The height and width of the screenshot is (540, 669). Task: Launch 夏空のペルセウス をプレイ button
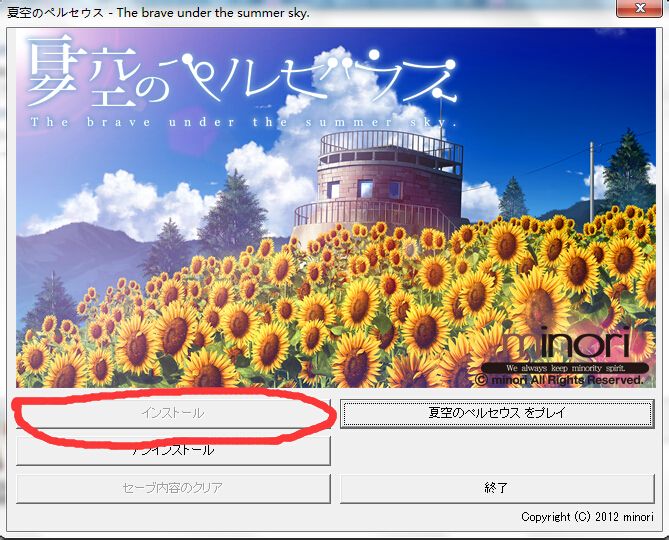coord(497,413)
